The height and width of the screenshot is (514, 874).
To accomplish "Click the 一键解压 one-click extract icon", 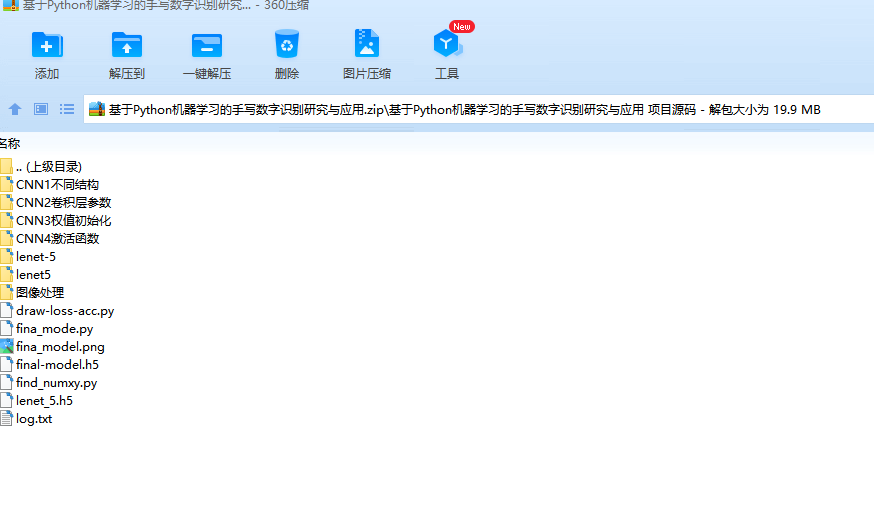I will pyautogui.click(x=207, y=45).
